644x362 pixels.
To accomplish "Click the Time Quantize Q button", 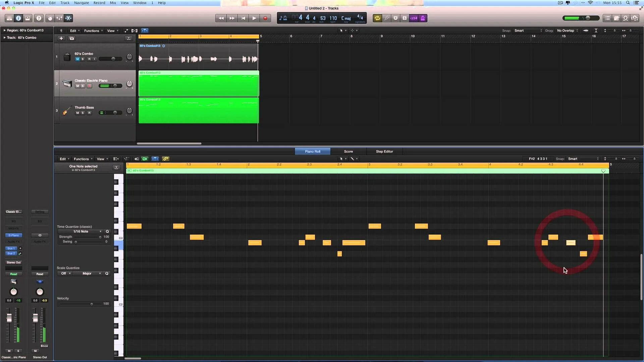I will click(x=107, y=232).
